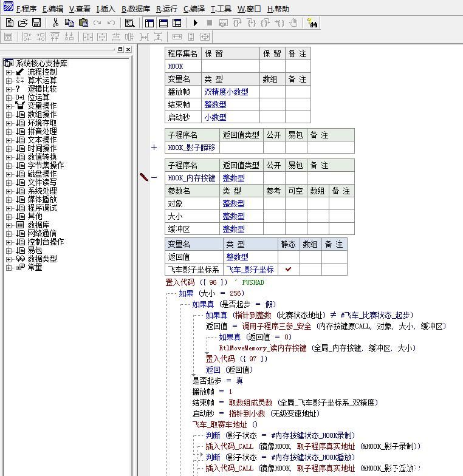
Task: Open the B.数据库 menu
Action: pos(135,9)
